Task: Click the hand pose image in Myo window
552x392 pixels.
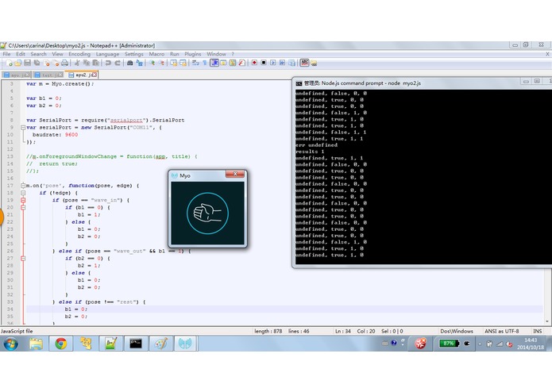Action: coord(207,213)
